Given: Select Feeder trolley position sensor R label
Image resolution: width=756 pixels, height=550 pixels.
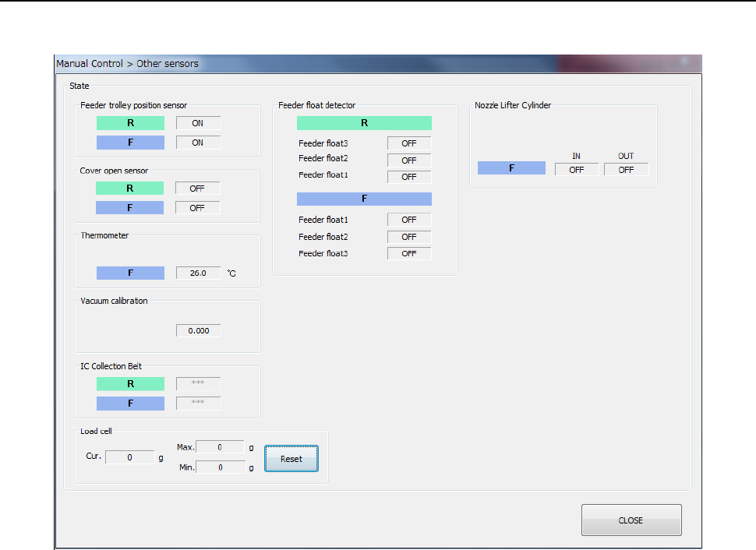Looking at the screenshot, I should [130, 123].
